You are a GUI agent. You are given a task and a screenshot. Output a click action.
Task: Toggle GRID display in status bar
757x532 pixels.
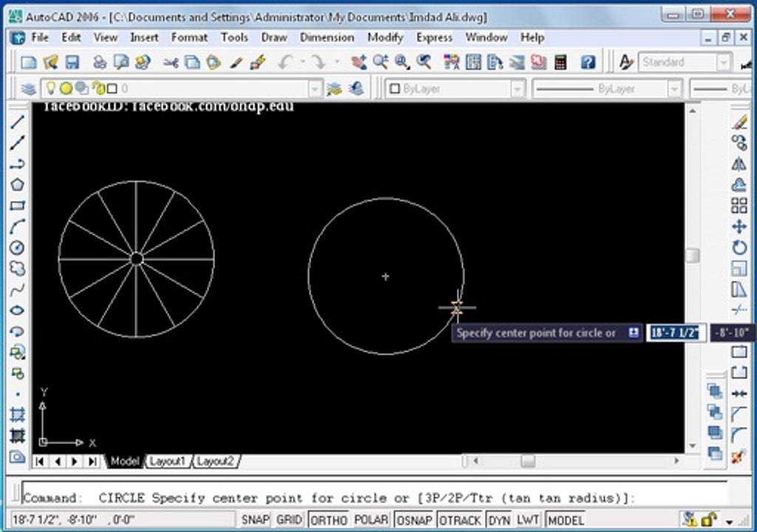click(289, 520)
